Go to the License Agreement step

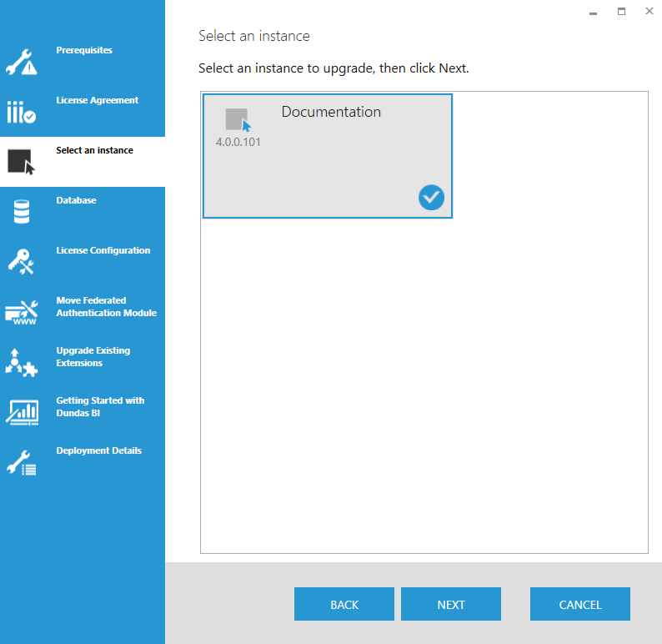point(98,100)
